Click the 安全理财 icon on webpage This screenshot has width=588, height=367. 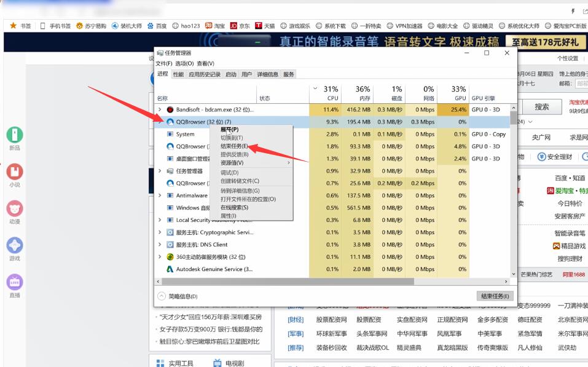[541, 157]
